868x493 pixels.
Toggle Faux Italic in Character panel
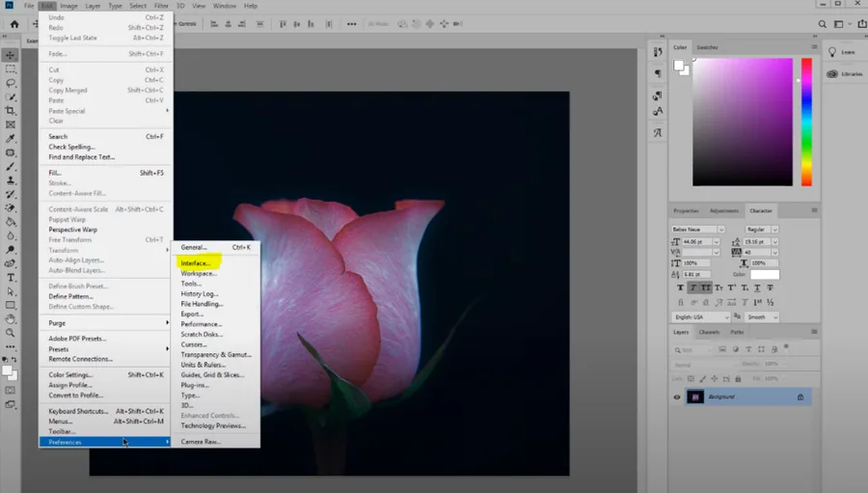coord(693,288)
